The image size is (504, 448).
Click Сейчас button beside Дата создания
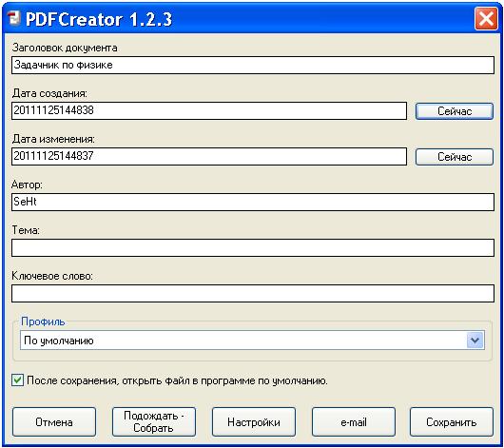455,111
